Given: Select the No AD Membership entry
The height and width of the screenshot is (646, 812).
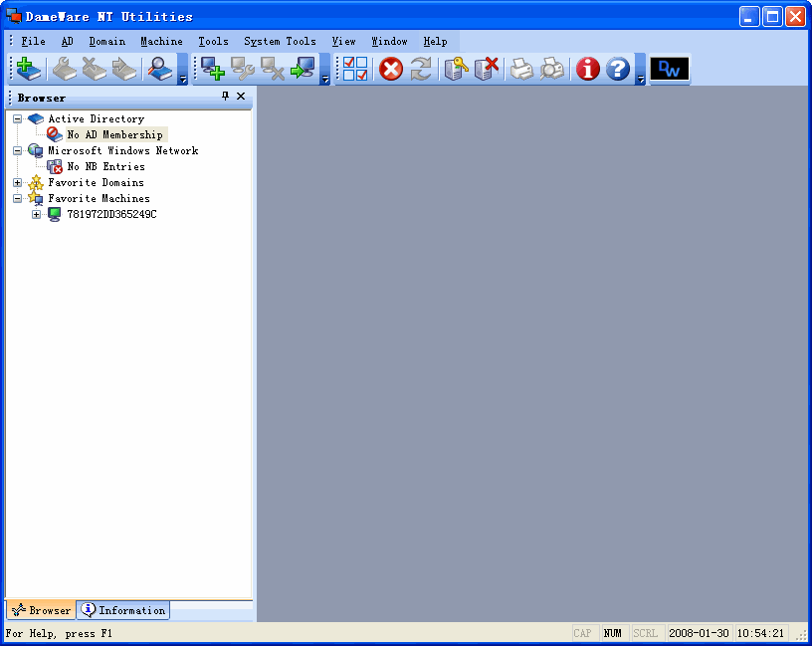Looking at the screenshot, I should point(114,135).
